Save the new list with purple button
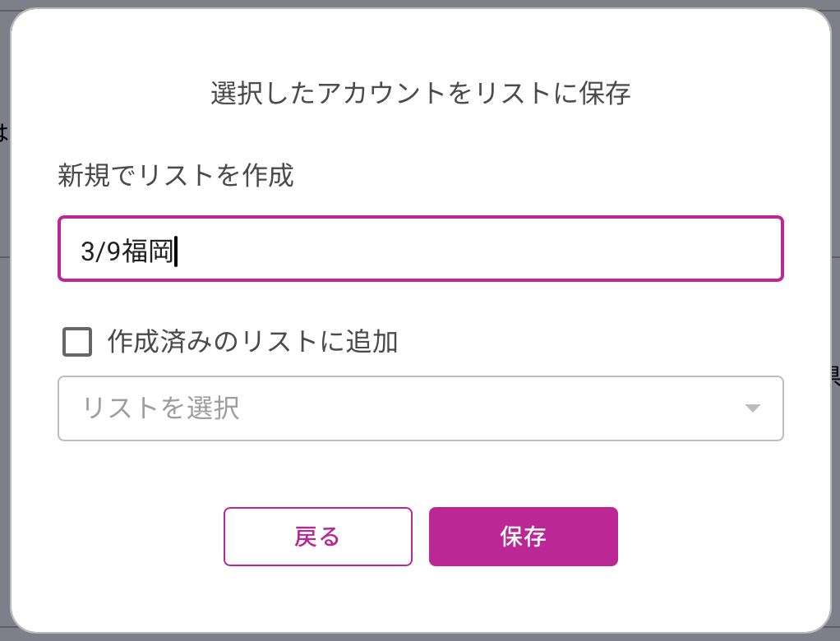This screenshot has width=840, height=641. coord(523,537)
